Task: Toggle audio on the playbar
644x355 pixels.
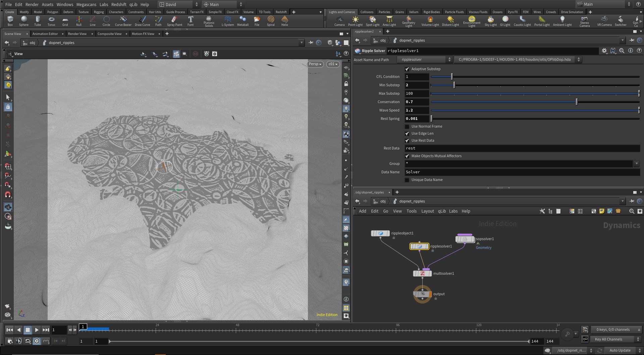Action: pos(19,341)
